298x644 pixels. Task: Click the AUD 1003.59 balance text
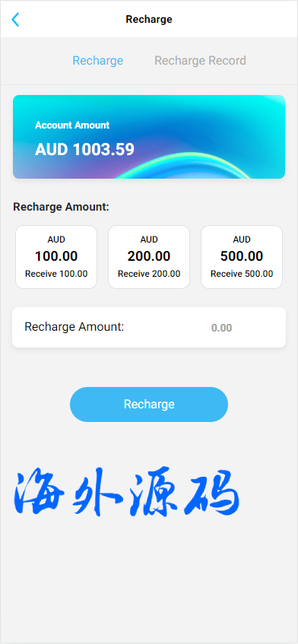pos(84,150)
